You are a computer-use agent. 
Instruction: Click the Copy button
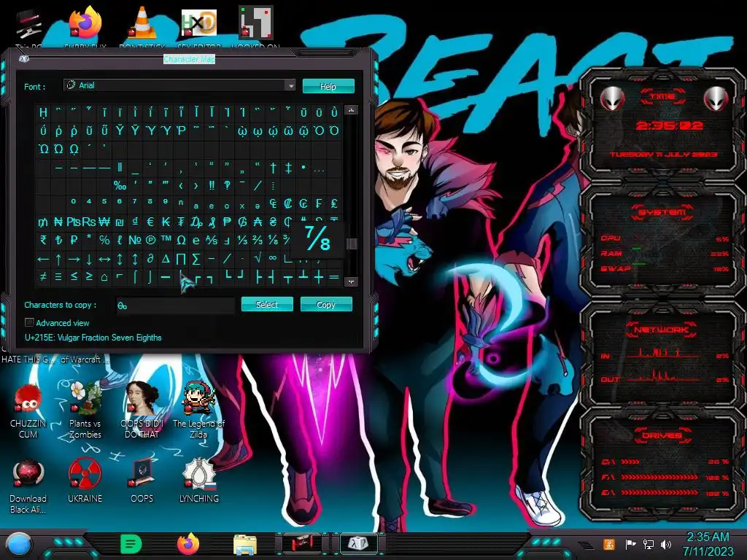(326, 304)
